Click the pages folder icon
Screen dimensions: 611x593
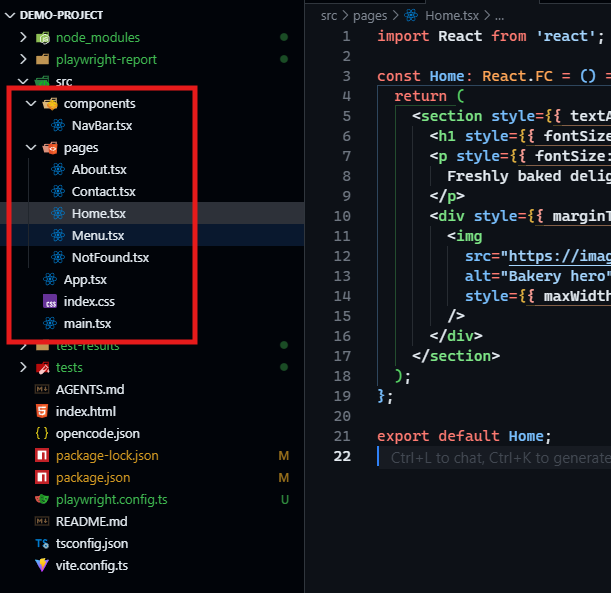click(x=50, y=148)
